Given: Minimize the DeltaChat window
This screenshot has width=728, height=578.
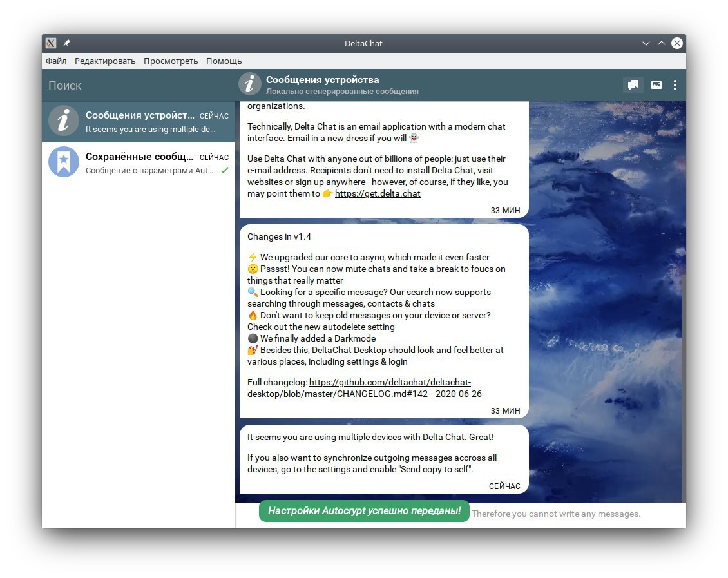Looking at the screenshot, I should tap(646, 43).
